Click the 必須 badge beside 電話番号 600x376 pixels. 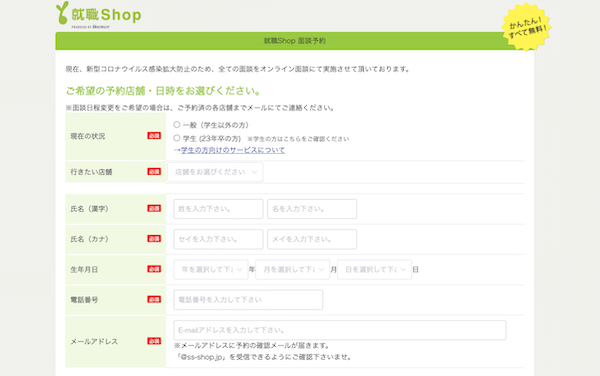click(x=154, y=299)
